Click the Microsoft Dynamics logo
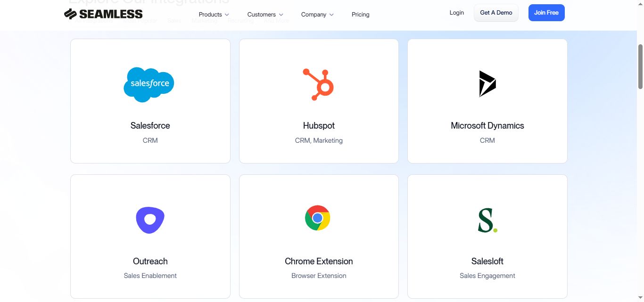Viewport: 644px width, 302px height. point(487,84)
